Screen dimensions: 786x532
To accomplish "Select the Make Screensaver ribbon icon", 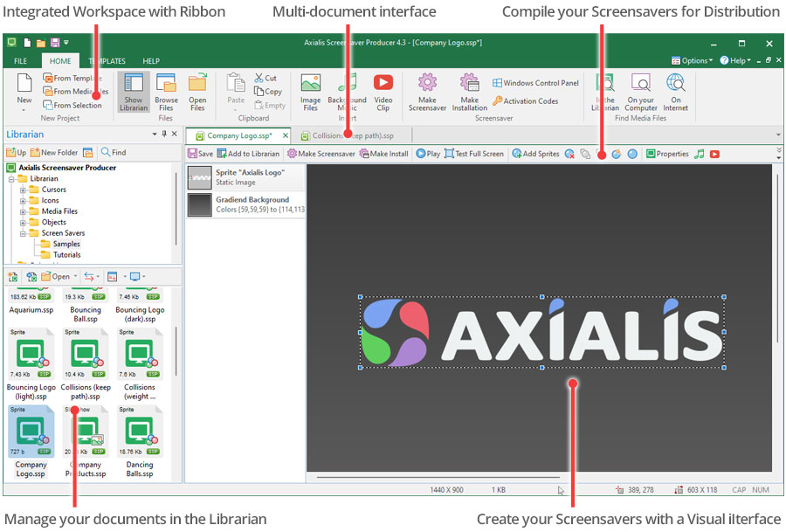I will point(427,90).
